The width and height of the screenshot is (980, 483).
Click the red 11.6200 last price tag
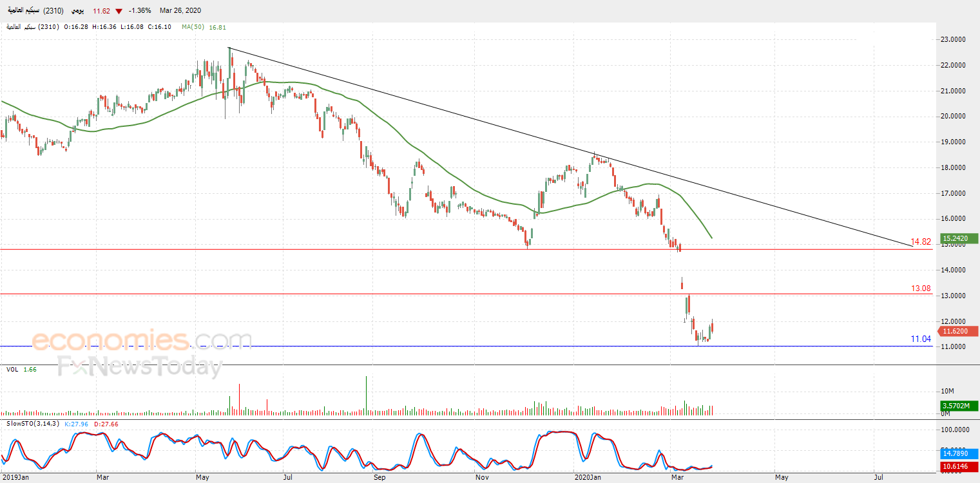959,331
